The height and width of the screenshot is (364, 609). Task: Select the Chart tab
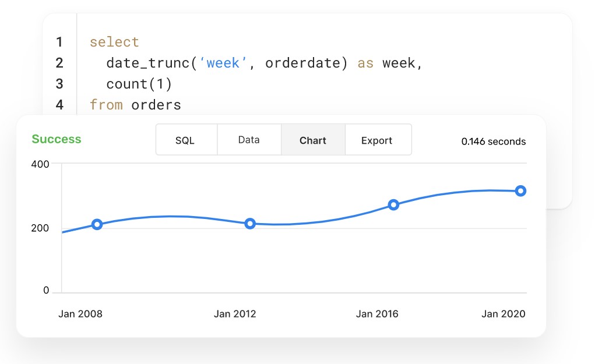[313, 140]
